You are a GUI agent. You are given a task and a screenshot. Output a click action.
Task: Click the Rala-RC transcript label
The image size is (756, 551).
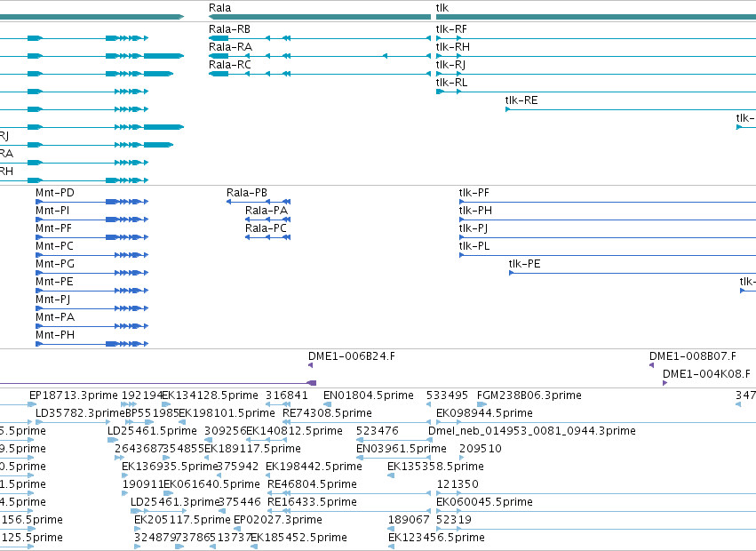pos(230,65)
